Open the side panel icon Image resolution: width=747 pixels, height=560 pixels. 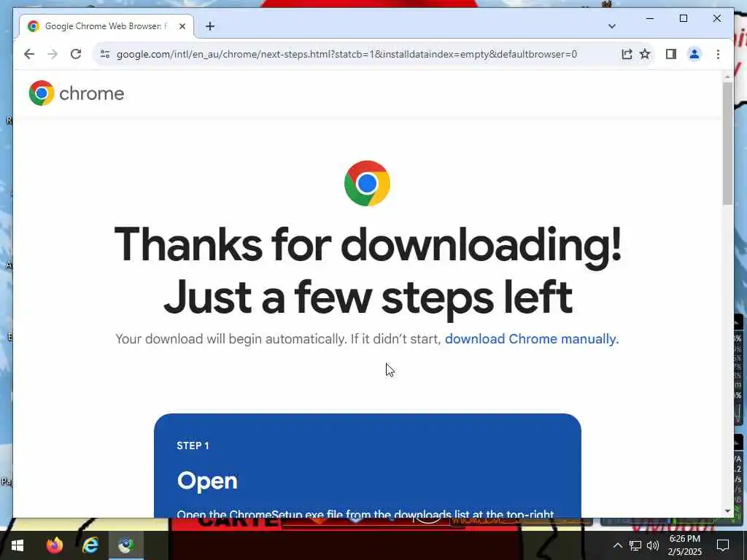pyautogui.click(x=671, y=54)
